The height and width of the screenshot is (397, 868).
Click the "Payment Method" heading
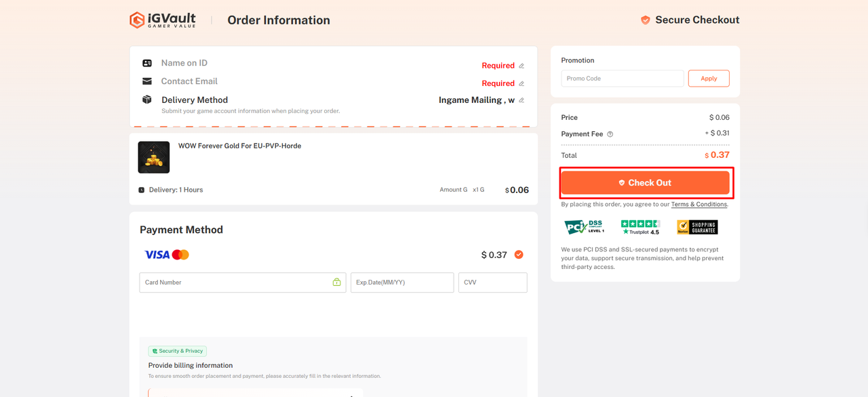(181, 230)
